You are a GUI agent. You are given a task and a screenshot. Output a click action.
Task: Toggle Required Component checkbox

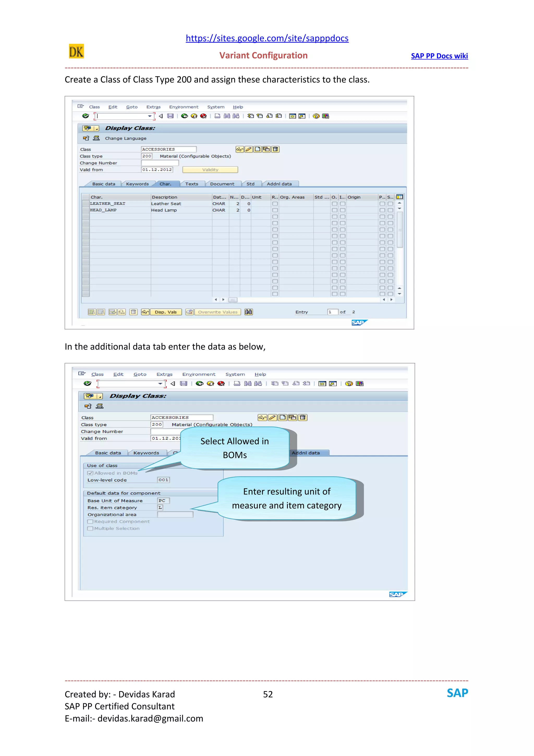pos(90,521)
